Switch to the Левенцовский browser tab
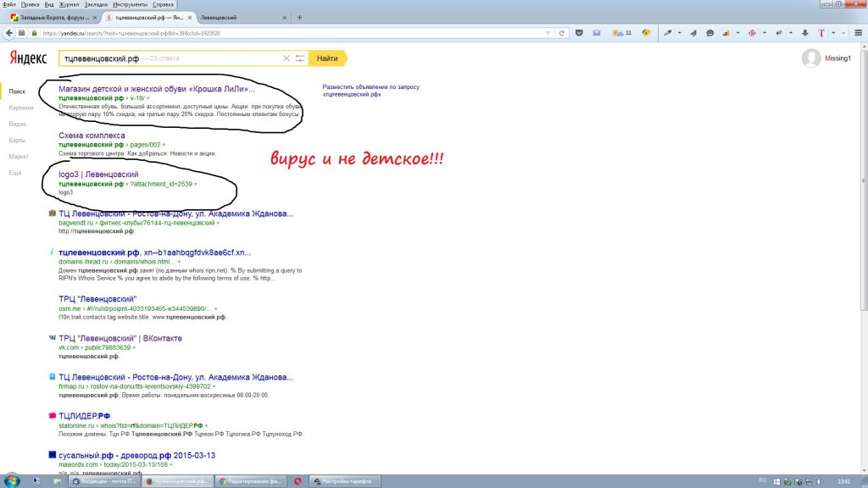 (x=243, y=18)
